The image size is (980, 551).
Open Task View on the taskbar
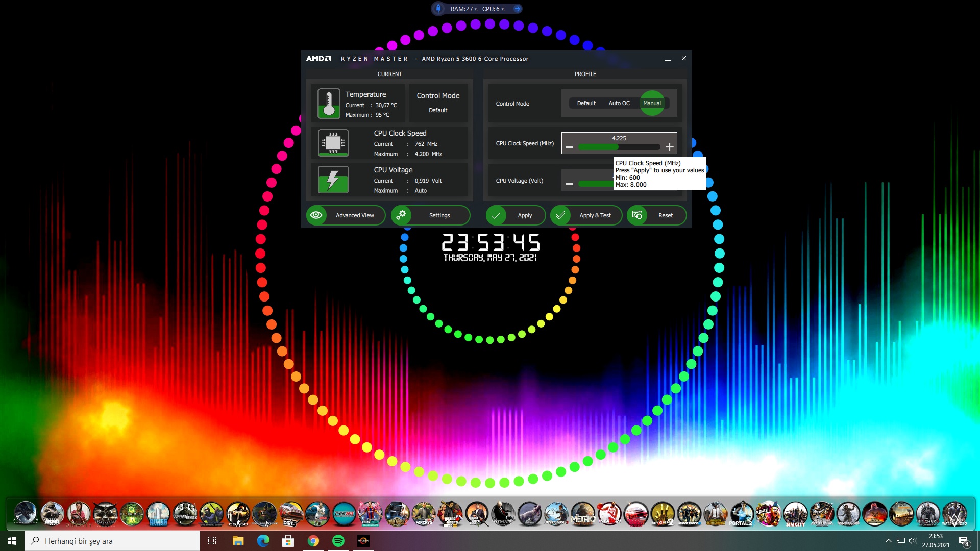pos(212,541)
